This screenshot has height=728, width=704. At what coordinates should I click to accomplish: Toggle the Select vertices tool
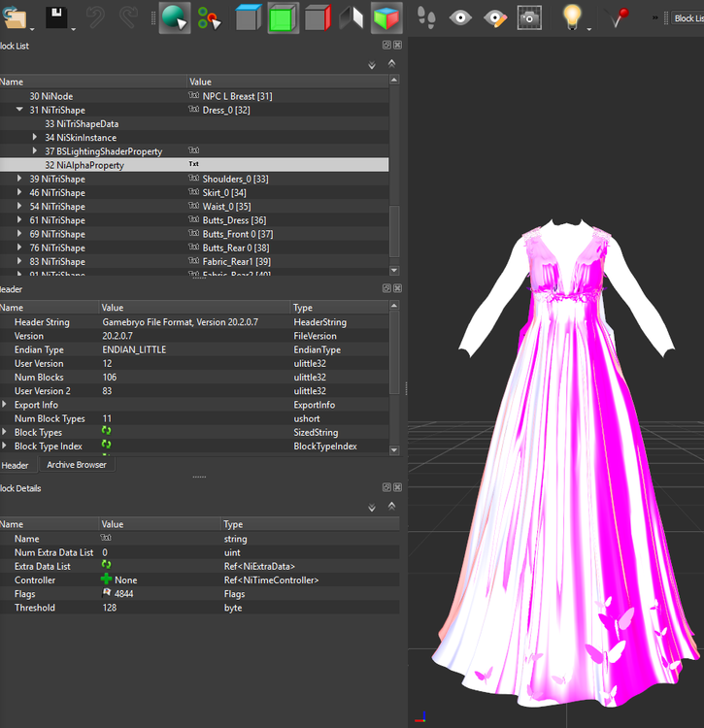point(209,18)
